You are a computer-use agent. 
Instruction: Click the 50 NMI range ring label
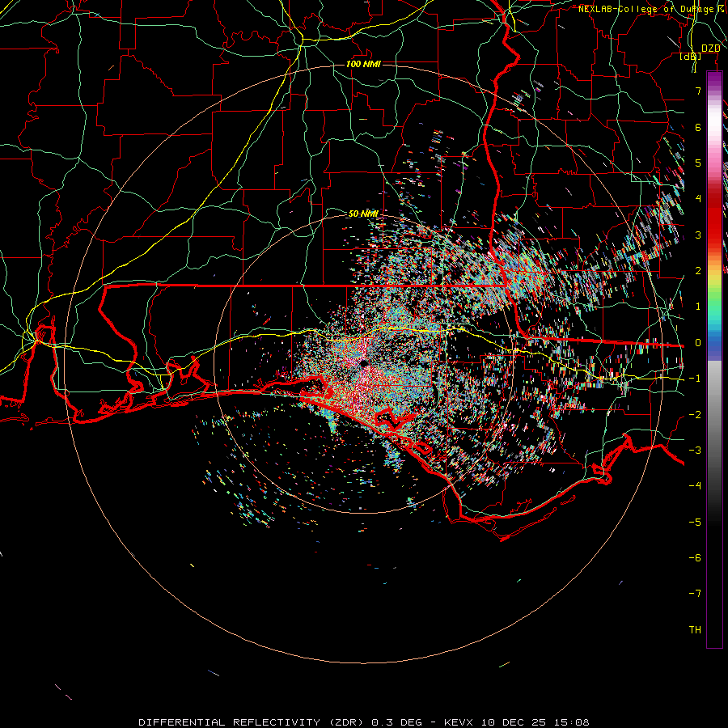[x=363, y=214]
